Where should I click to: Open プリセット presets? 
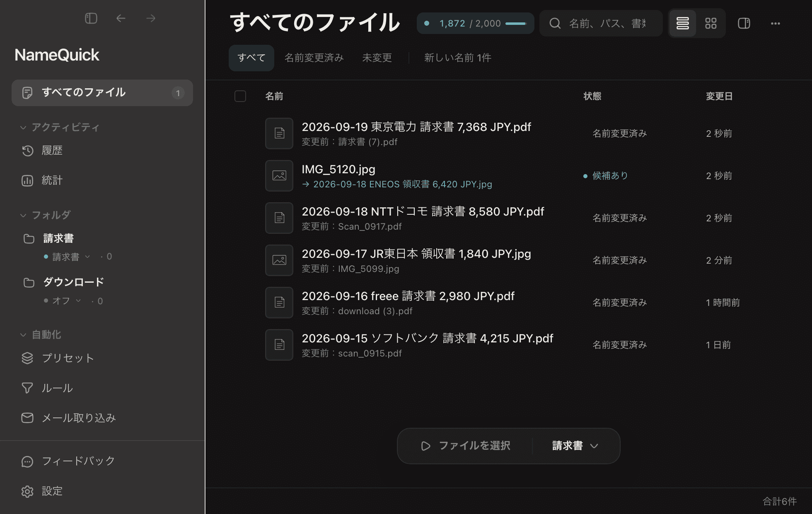[x=102, y=358]
